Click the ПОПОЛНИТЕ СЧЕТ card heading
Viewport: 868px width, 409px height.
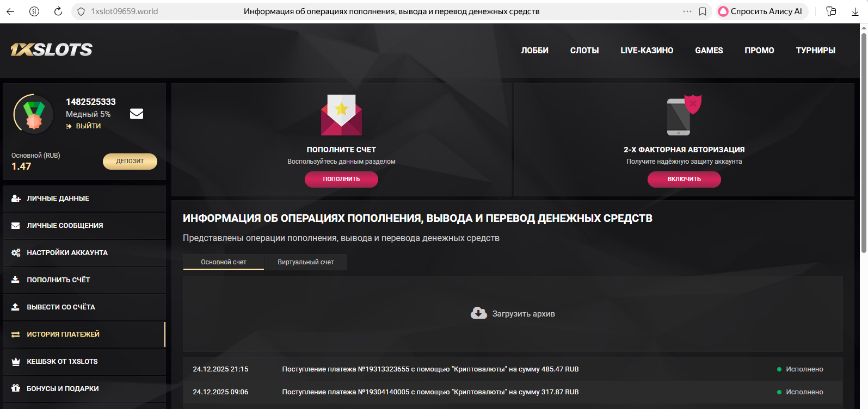click(341, 150)
